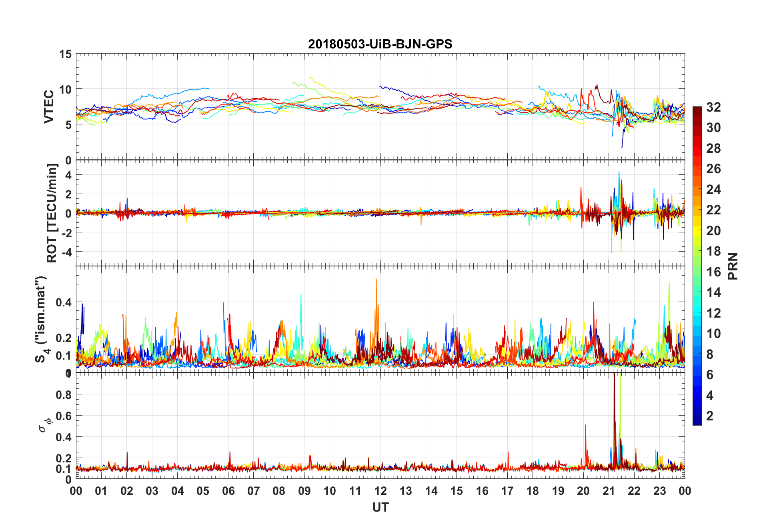
Task: Click UT axis tick label 09
Action: 304,491
